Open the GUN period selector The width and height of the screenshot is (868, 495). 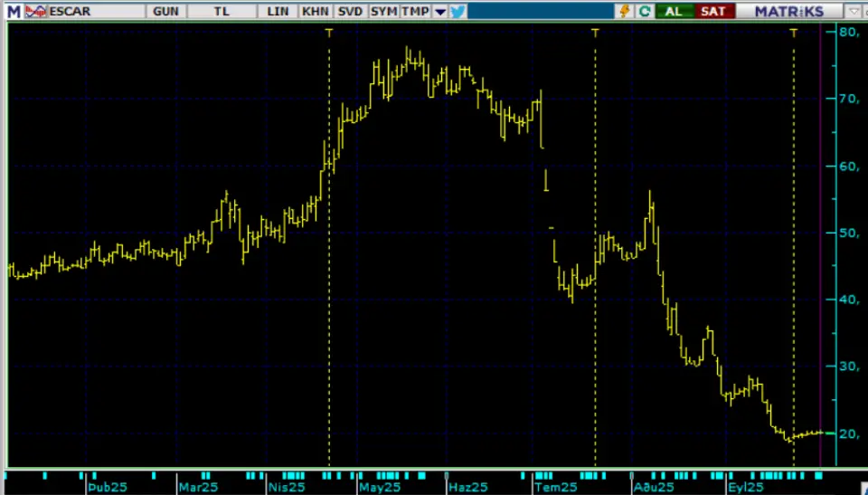[166, 11]
